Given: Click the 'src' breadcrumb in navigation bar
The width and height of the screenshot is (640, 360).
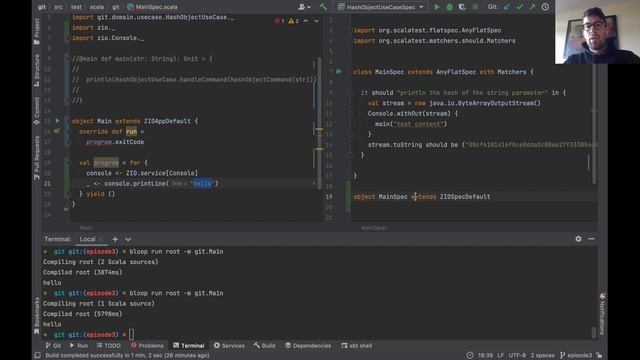Looking at the screenshot, I should pyautogui.click(x=58, y=7).
